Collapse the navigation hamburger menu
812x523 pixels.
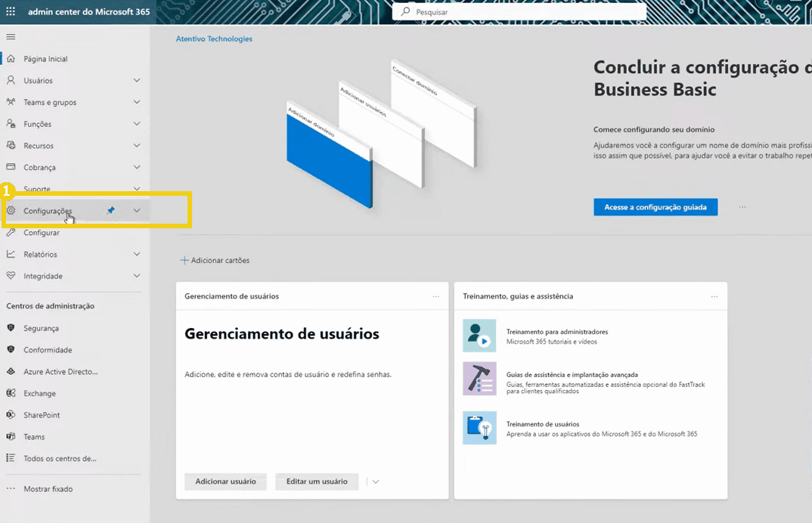coord(11,37)
